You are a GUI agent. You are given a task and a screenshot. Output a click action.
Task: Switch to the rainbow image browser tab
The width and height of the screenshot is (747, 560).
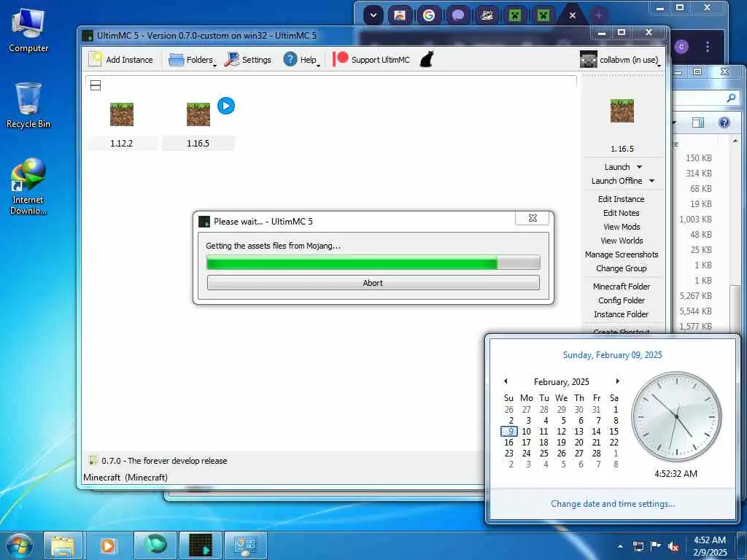[x=400, y=15]
